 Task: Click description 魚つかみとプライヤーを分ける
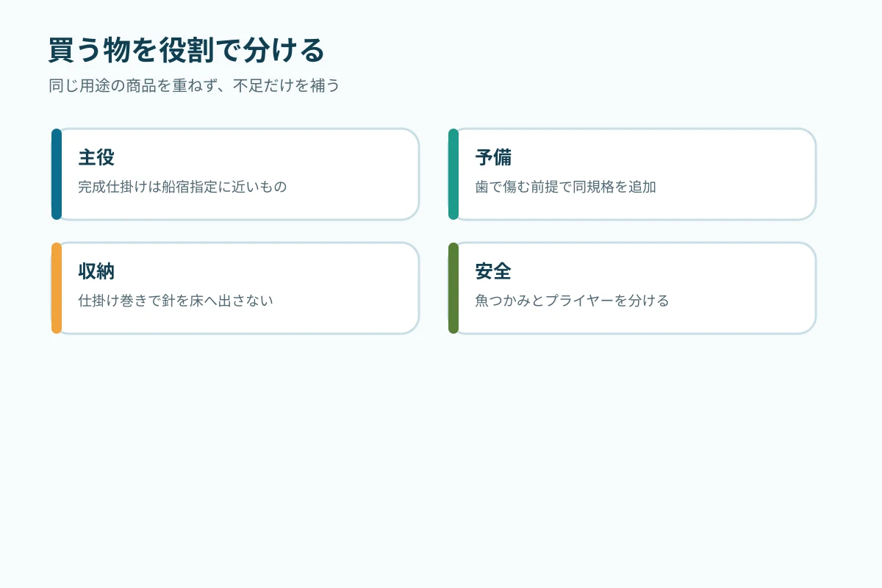coord(572,301)
